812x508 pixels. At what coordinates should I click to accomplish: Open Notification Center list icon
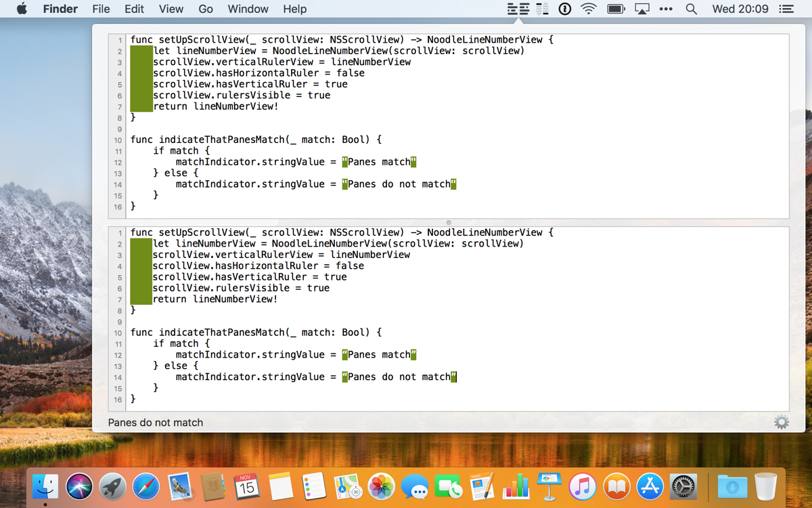click(786, 9)
